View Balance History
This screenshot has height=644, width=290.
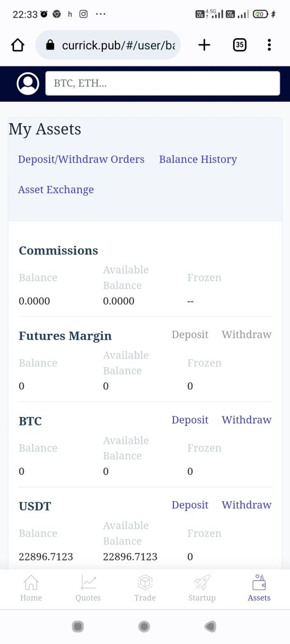pos(198,159)
